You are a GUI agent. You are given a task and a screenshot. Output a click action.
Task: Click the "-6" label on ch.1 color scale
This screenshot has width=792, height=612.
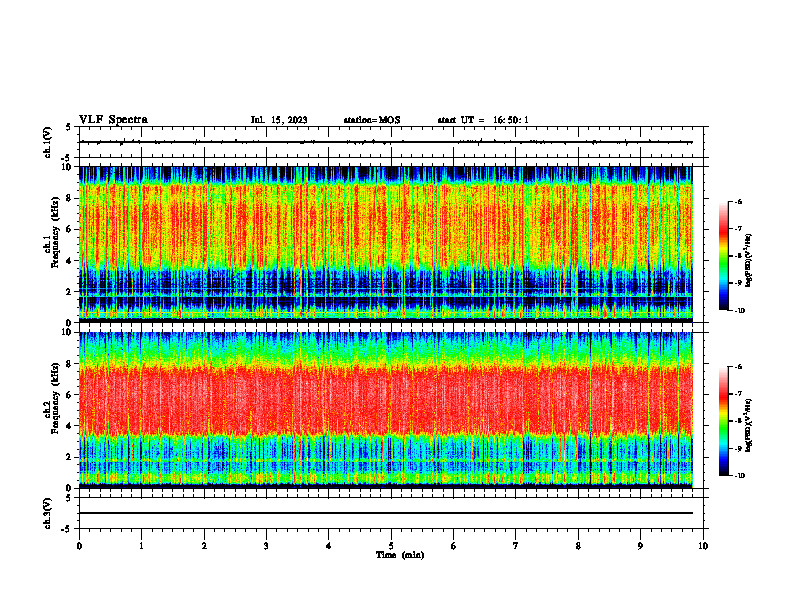tap(738, 202)
